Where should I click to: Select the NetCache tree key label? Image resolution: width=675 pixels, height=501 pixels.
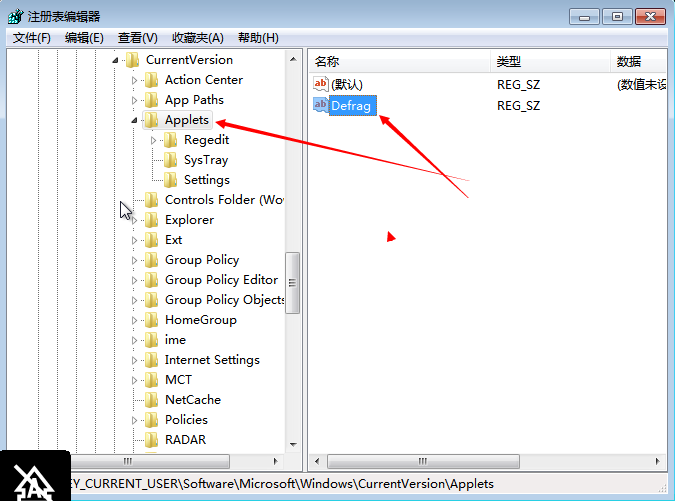pyautogui.click(x=193, y=400)
